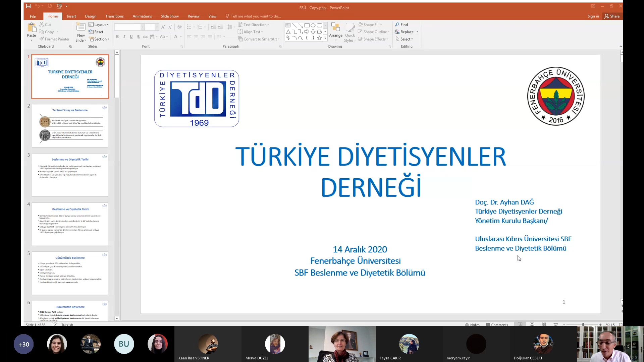This screenshot has height=362, width=644.
Task: Select the Right Arrow shape
Action: pyautogui.click(x=307, y=32)
